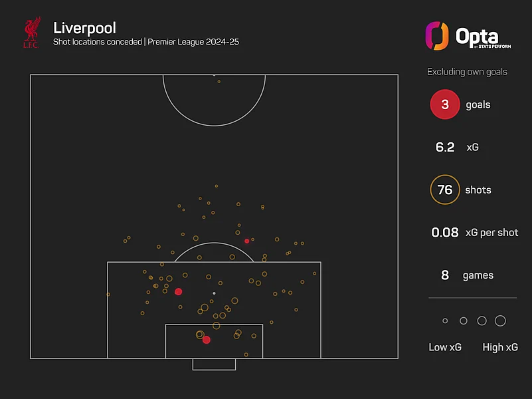Click the red goal marker outside the penalty arc
532x399 pixels.
point(246,241)
